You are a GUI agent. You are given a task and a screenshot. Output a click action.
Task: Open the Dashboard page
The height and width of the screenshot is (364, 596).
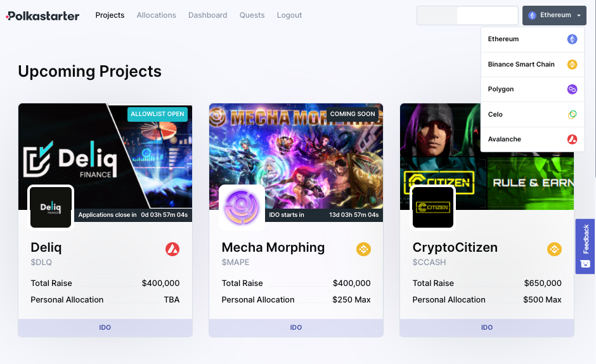[207, 15]
